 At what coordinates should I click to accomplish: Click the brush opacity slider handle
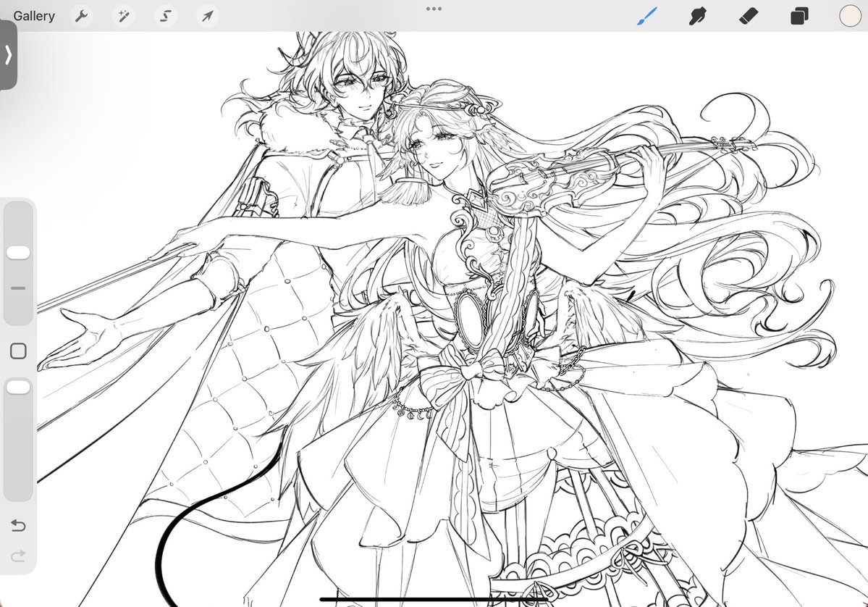[18, 387]
